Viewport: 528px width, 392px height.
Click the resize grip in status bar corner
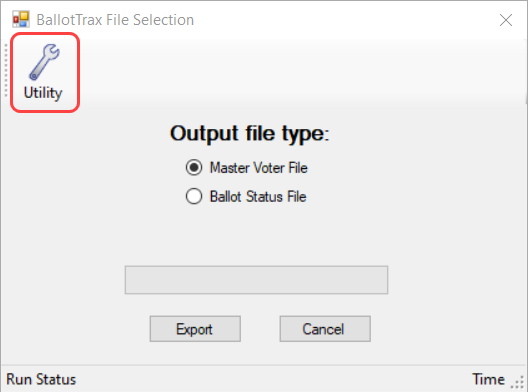[518, 383]
